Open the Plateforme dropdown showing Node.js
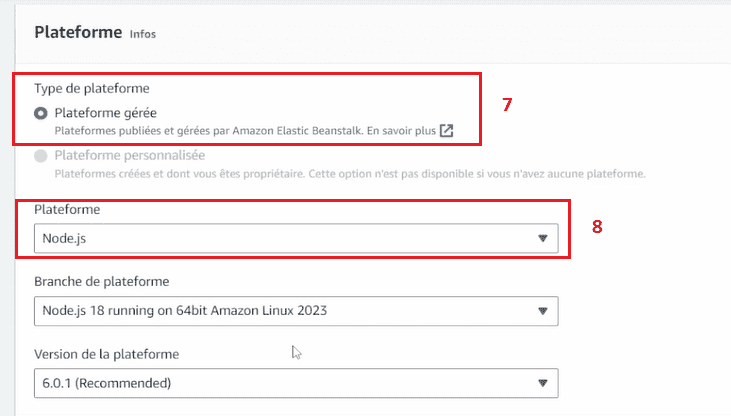731x416 pixels. coord(296,238)
